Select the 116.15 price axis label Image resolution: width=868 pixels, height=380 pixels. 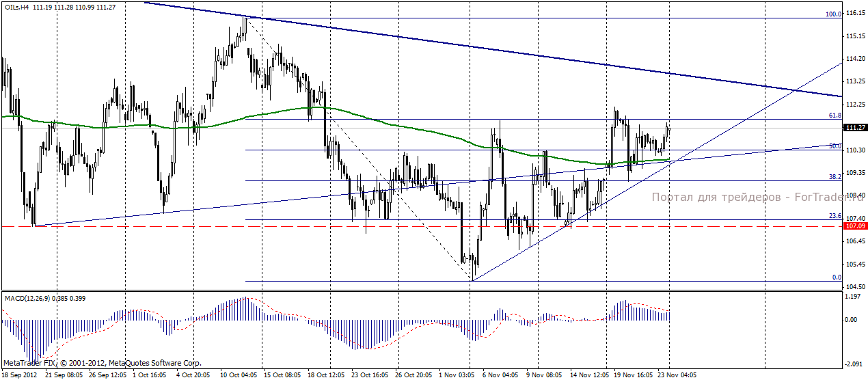click(x=855, y=13)
